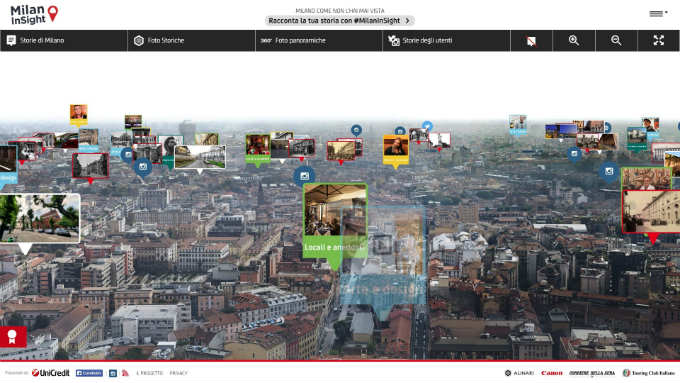Open the green 'Locali e ambienti' photo marker
This screenshot has width=680, height=383.
(x=335, y=221)
